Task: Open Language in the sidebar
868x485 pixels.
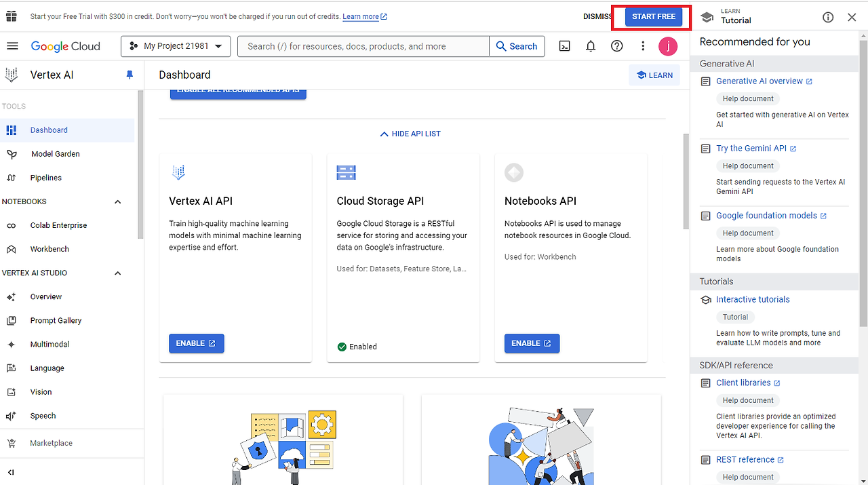Action: tap(67, 368)
